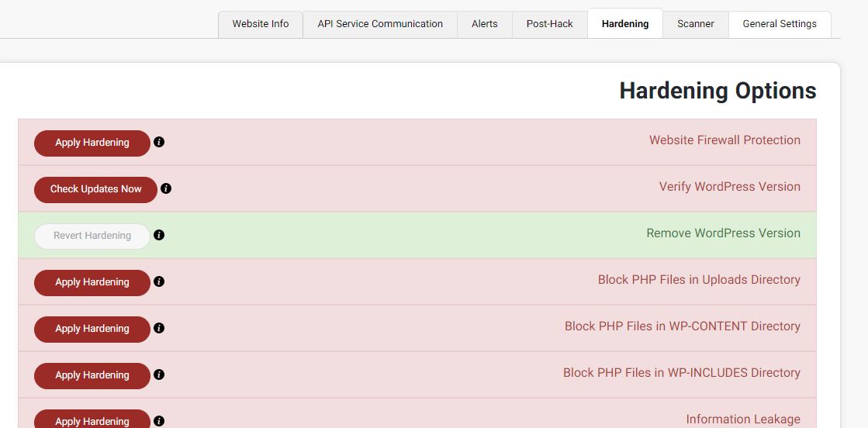Click info icon next to Revert Hardening
Image resolution: width=868 pixels, height=428 pixels.
[159, 235]
